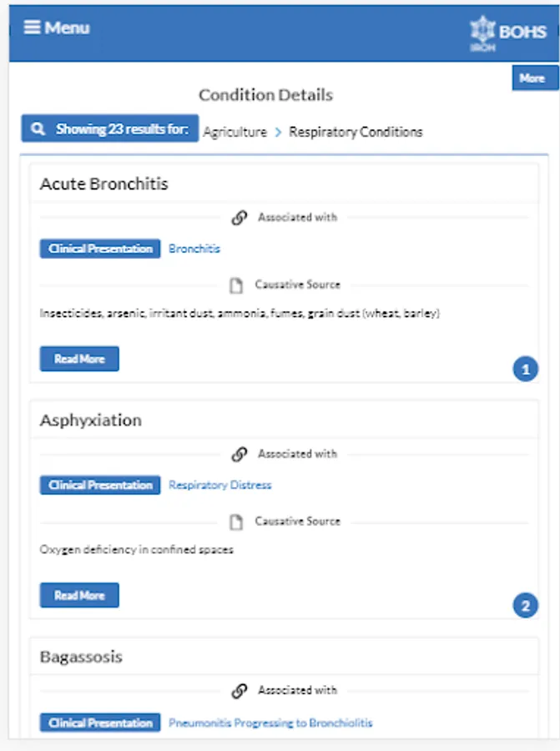Click the number 1 result badge

coord(525,369)
